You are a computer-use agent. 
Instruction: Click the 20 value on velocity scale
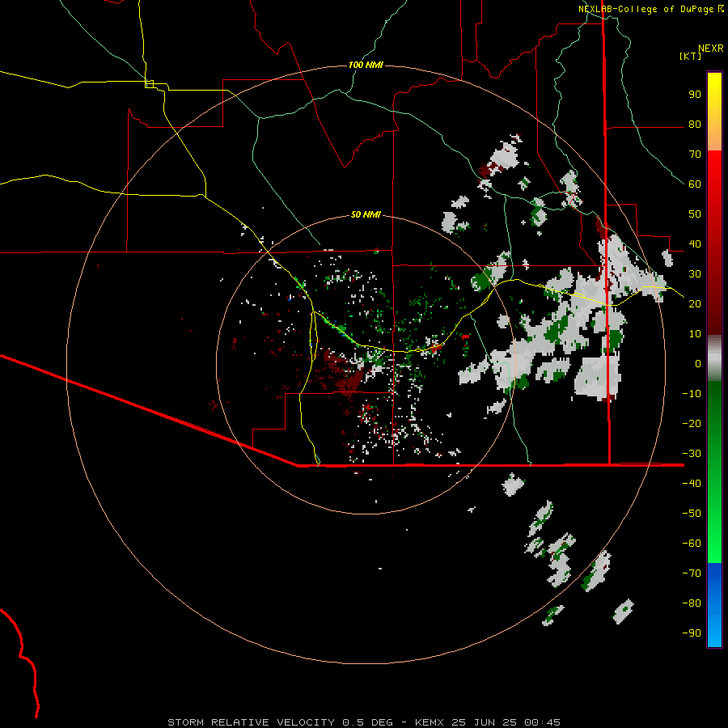coord(695,304)
